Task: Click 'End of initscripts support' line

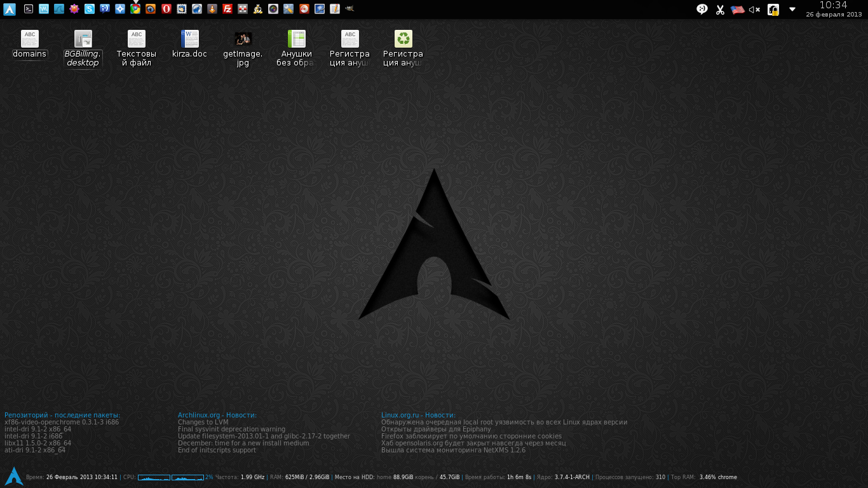Action: pos(217,450)
